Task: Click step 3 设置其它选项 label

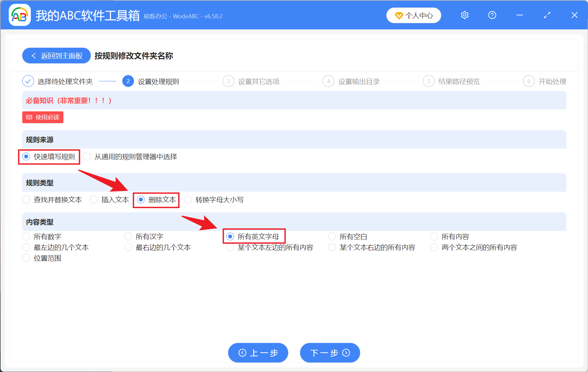Action: pos(259,81)
